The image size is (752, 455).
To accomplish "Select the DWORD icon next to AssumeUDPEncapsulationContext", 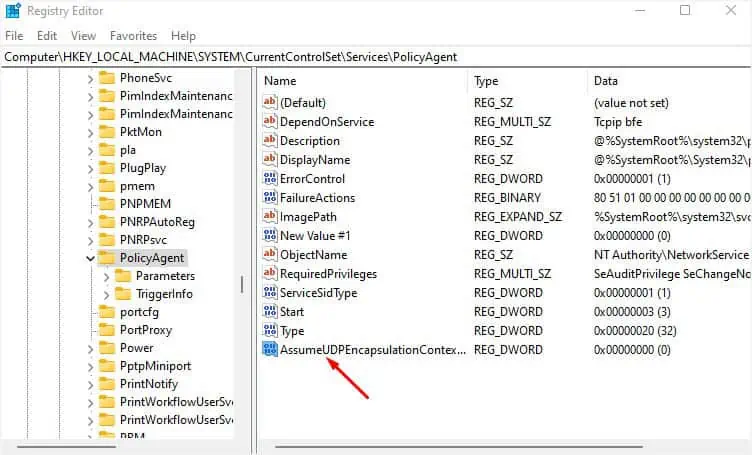I will [x=269, y=350].
